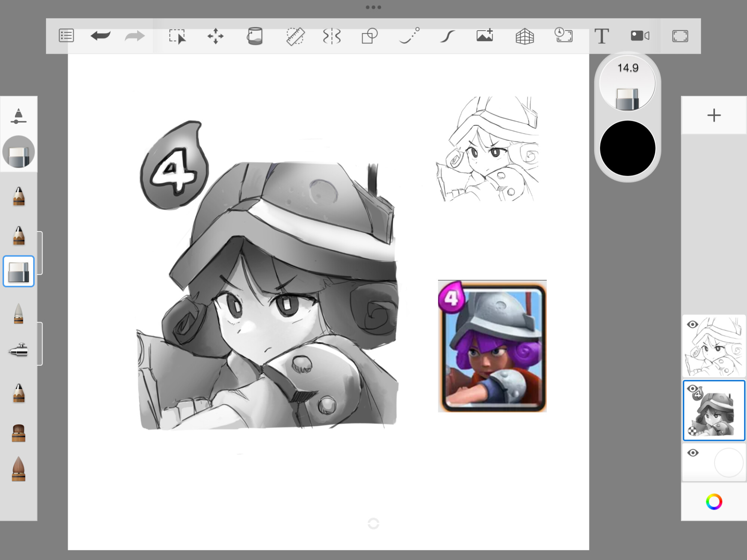Select the Shapes drawing tool
The width and height of the screenshot is (747, 560).
tap(370, 36)
